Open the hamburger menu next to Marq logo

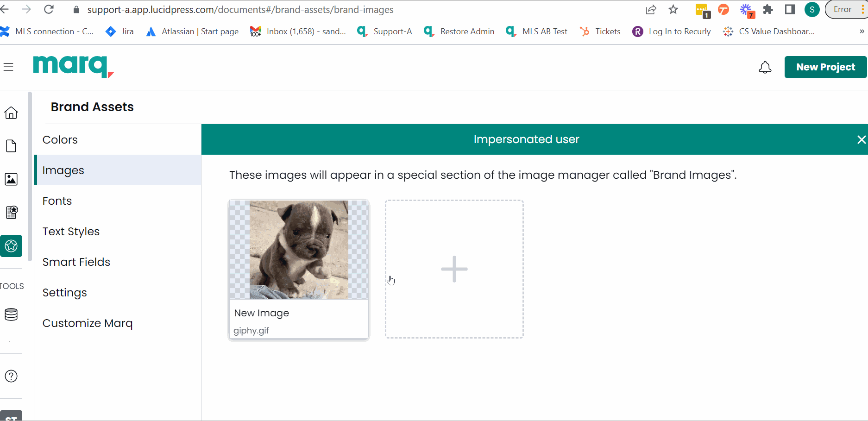click(x=9, y=67)
